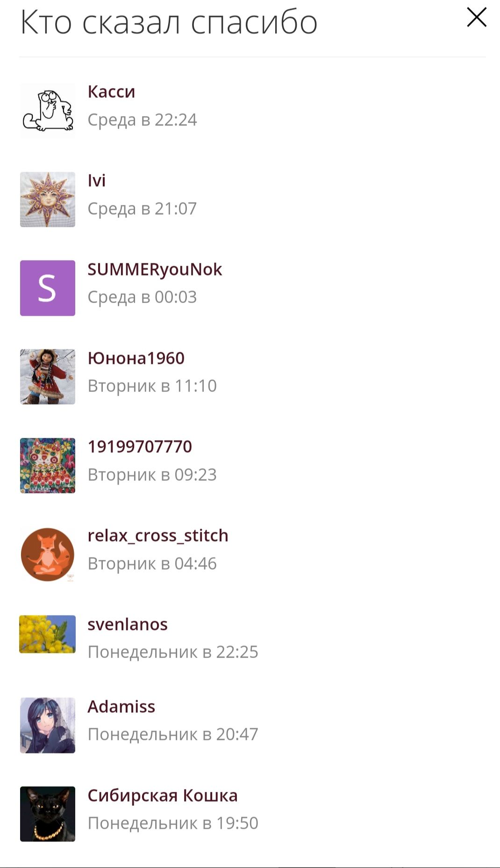Open user profile Касси
The height and width of the screenshot is (868, 500).
click(111, 92)
